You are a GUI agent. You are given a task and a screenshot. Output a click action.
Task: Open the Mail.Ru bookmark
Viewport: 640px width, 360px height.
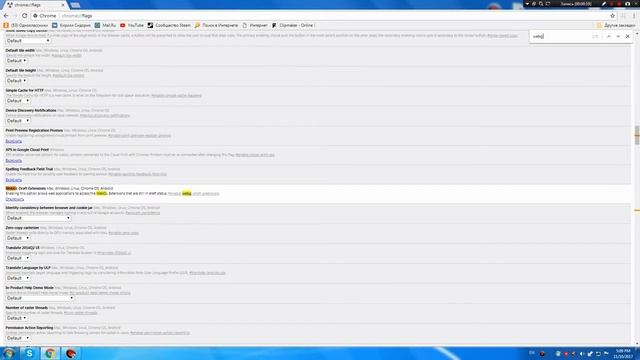pos(105,25)
